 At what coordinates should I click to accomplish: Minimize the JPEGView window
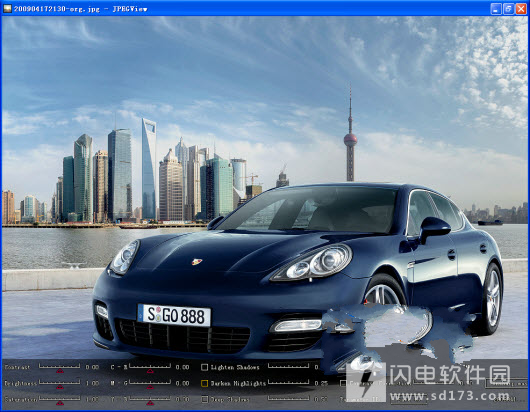496,9
